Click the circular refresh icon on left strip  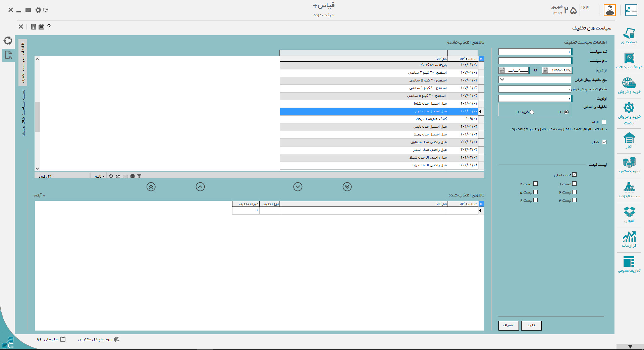click(x=8, y=41)
